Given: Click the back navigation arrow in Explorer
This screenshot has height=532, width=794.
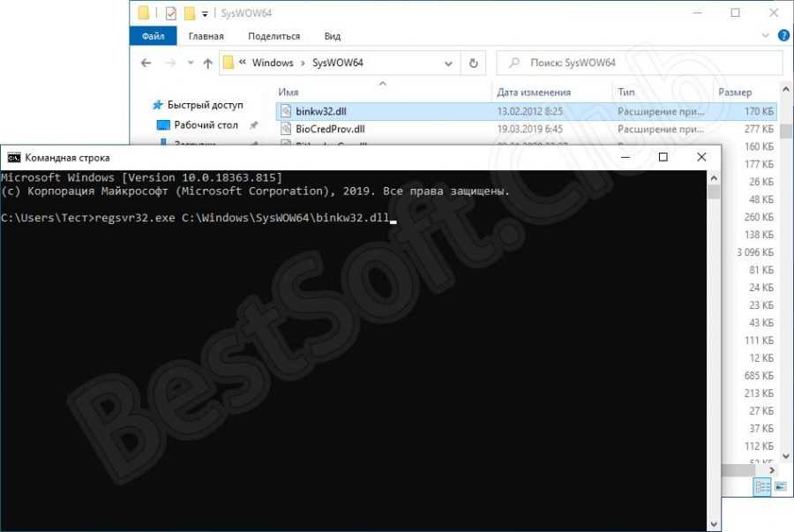Looking at the screenshot, I should pos(146,63).
